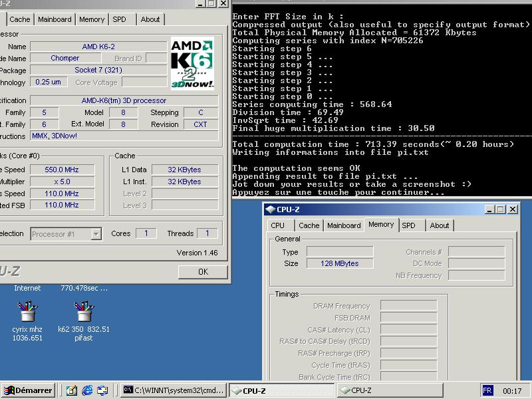The height and width of the screenshot is (399, 532).
Task: Click Specification field AMD-K6(tm) 3D processor
Action: point(124,100)
